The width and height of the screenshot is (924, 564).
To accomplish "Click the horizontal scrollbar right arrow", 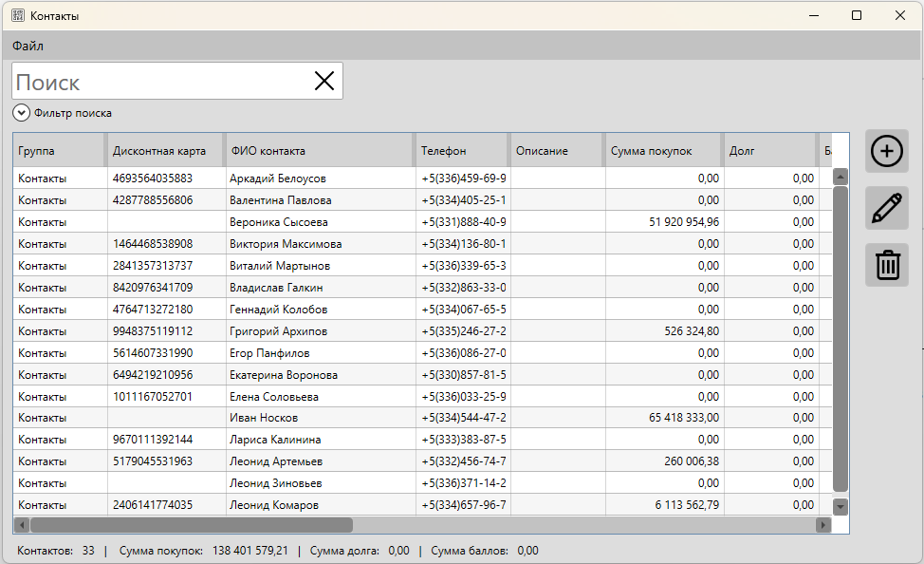I will click(x=822, y=525).
